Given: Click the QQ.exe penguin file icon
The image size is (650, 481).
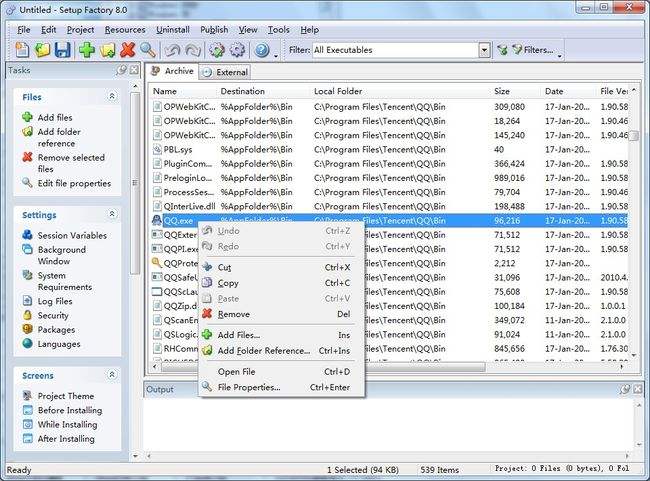Looking at the screenshot, I should (x=156, y=220).
